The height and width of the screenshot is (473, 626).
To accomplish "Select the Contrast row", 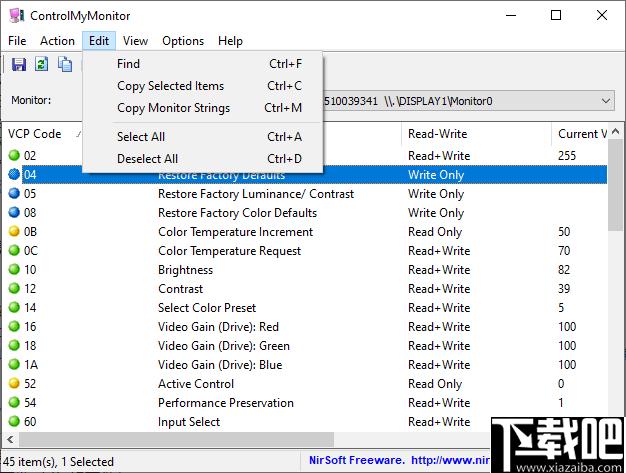I will click(307, 289).
